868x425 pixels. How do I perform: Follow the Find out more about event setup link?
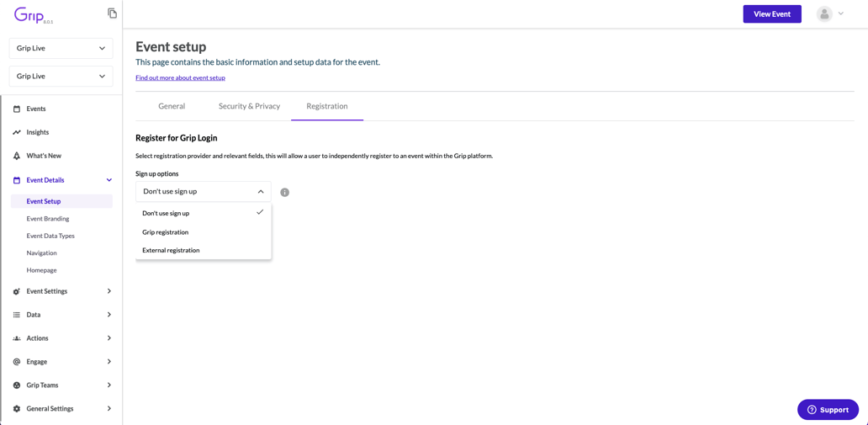click(x=180, y=77)
